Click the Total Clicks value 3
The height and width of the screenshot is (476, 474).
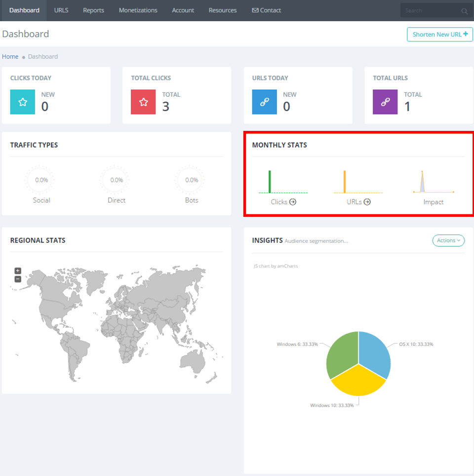tap(166, 107)
